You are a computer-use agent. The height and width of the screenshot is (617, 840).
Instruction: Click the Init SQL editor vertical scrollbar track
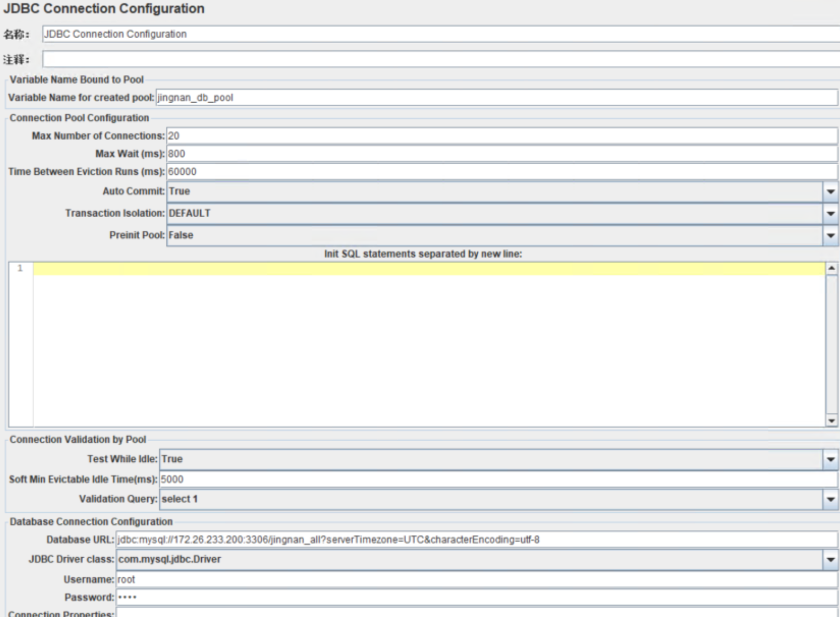point(831,344)
